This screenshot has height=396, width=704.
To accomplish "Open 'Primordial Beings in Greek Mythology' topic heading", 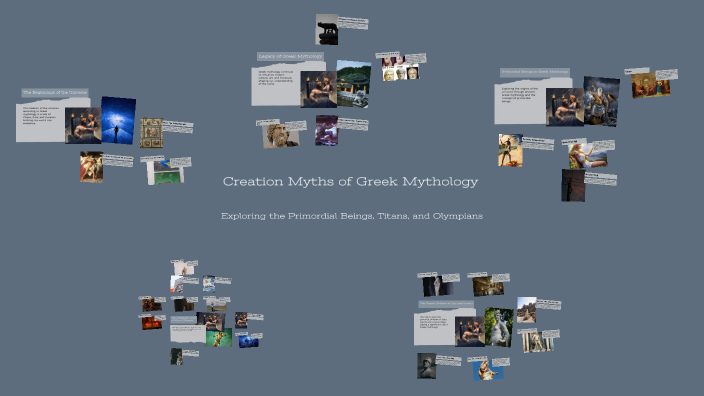I will click(535, 72).
